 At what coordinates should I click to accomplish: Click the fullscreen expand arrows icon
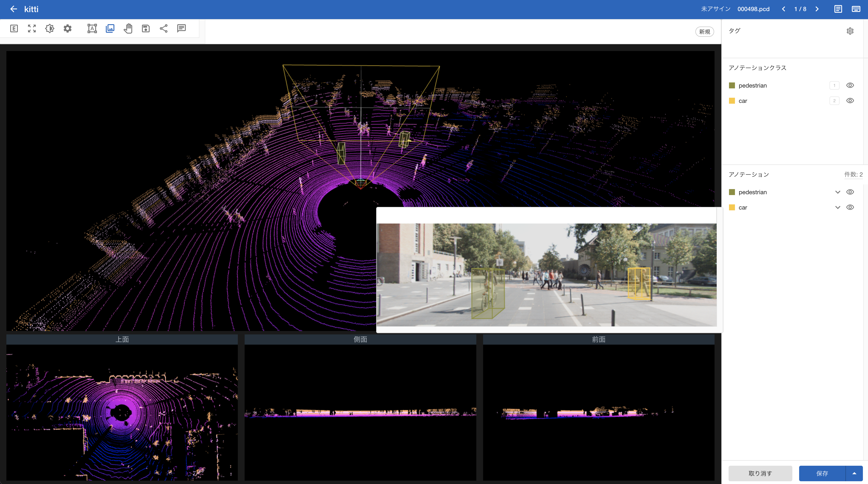(x=32, y=29)
